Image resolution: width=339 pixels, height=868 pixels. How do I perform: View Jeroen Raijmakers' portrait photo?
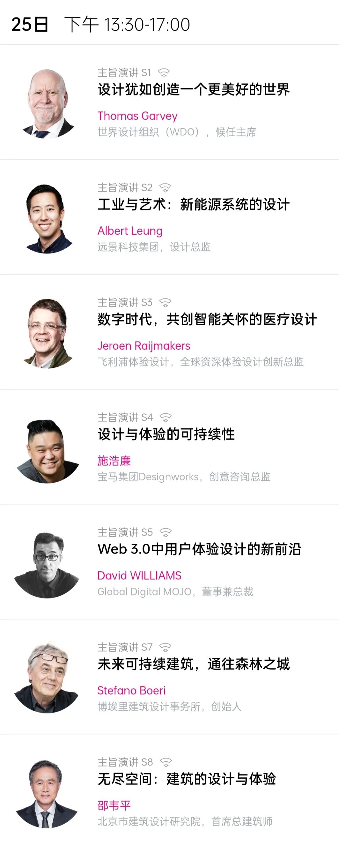[48, 333]
